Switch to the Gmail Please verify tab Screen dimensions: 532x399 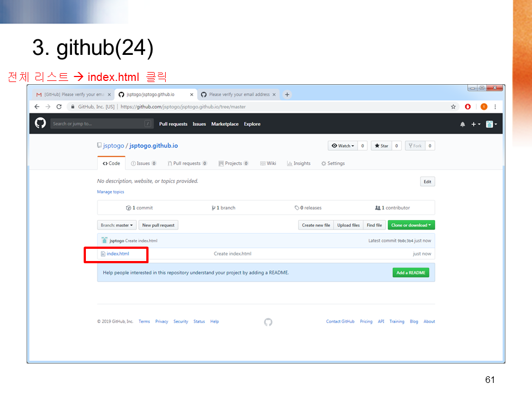73,94
